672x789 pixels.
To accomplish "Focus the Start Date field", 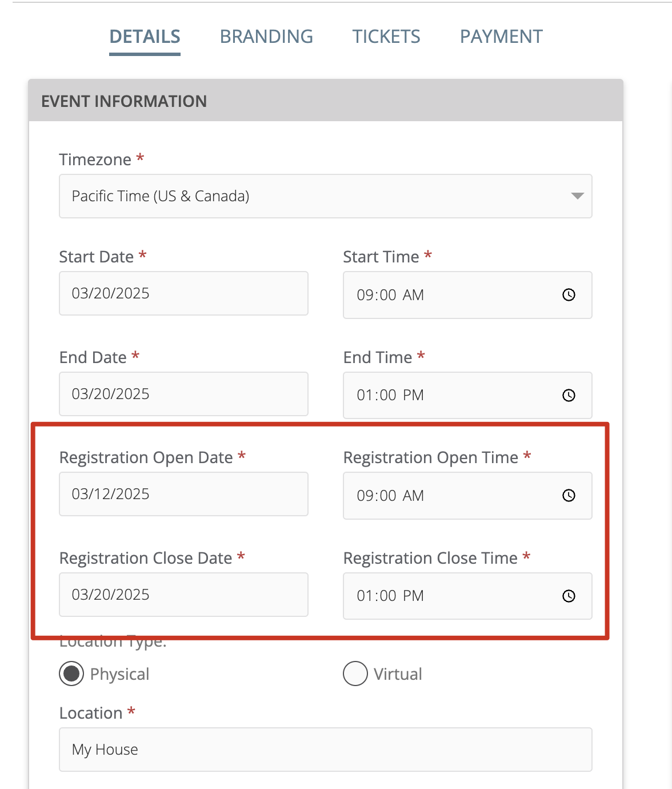I will click(x=183, y=293).
